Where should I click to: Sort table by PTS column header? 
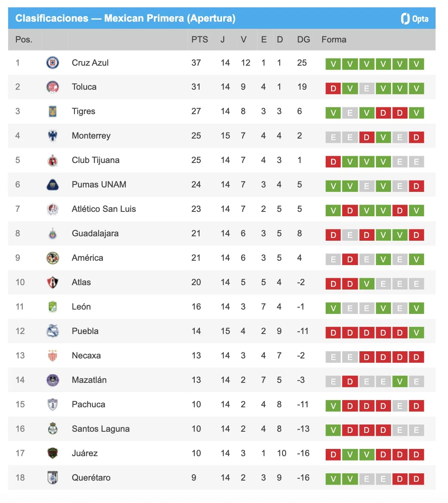200,40
